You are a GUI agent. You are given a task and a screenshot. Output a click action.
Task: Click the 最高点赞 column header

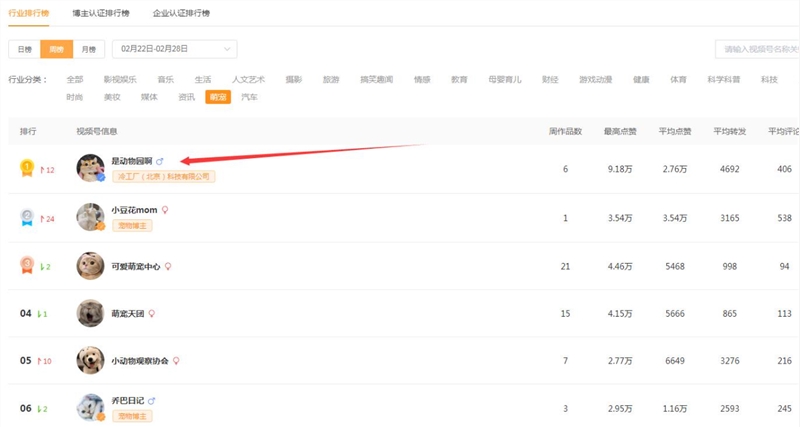click(x=620, y=131)
